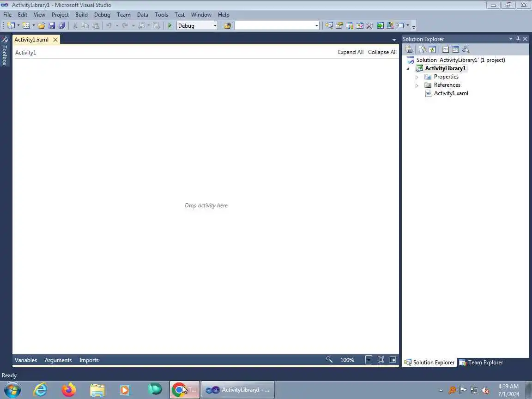Click the Redo arrow icon
Viewport: 532px width, 399px height.
click(125, 25)
